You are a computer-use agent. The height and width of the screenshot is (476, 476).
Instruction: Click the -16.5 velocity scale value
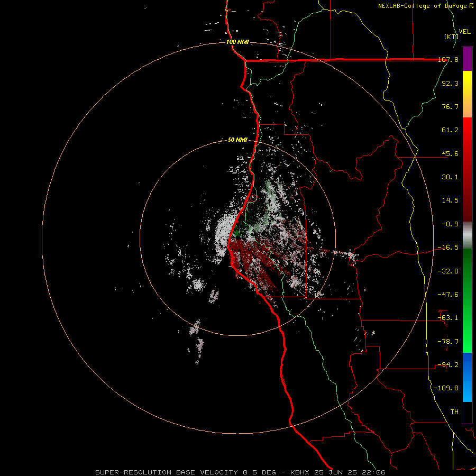coord(448,248)
